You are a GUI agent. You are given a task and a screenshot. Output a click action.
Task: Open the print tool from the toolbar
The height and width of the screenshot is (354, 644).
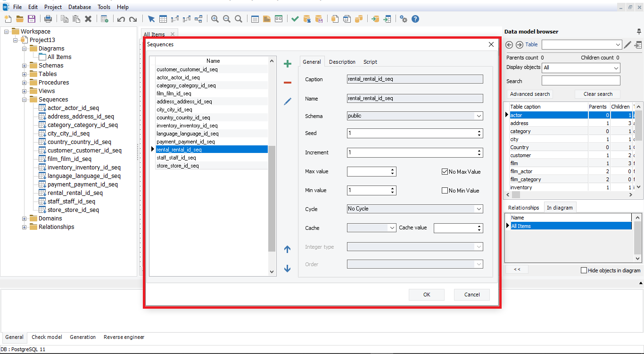[49, 18]
